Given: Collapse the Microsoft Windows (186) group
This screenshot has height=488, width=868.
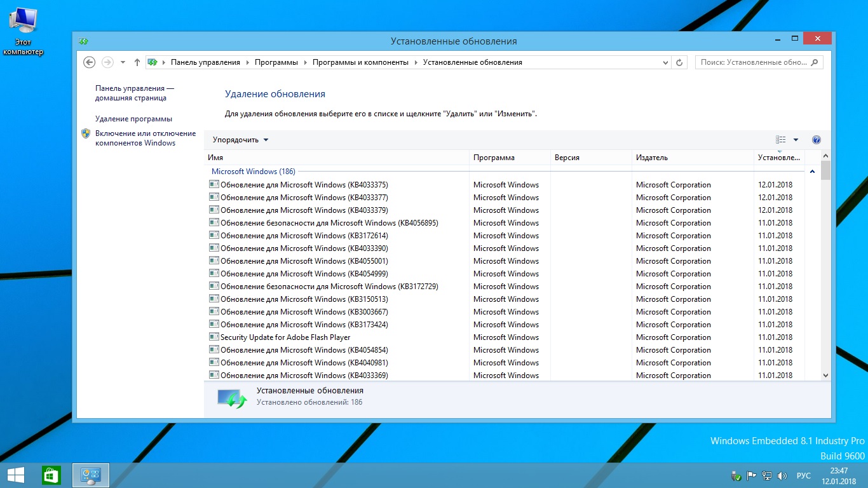Looking at the screenshot, I should pos(812,172).
